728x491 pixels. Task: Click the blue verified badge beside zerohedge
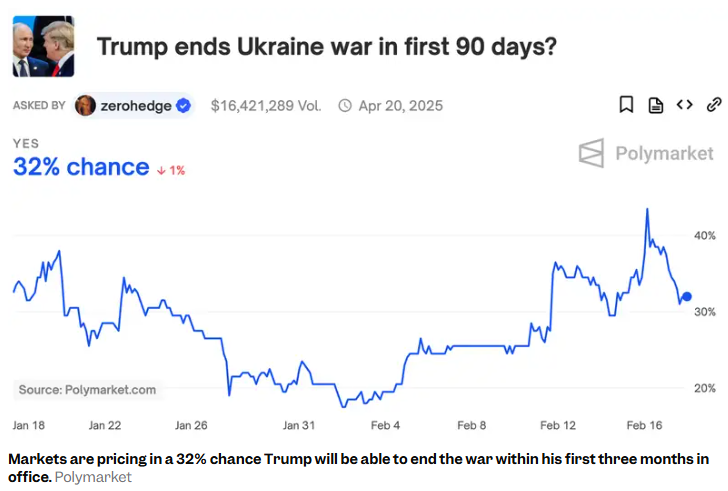(x=184, y=105)
